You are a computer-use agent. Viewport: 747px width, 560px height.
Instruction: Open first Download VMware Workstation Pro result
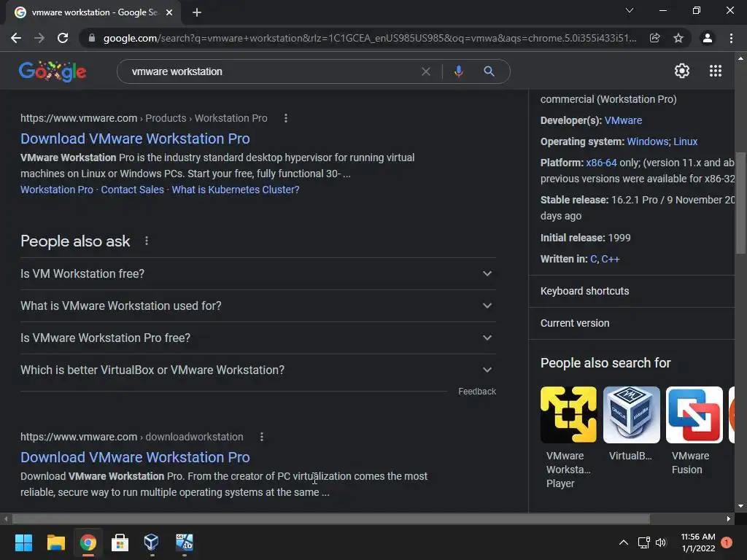(x=135, y=139)
